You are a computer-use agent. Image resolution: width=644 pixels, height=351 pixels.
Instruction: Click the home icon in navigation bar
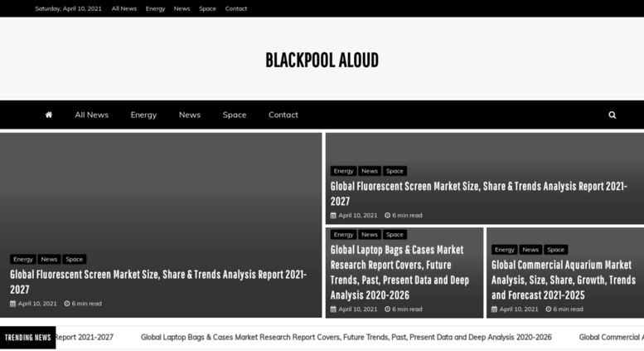point(48,115)
